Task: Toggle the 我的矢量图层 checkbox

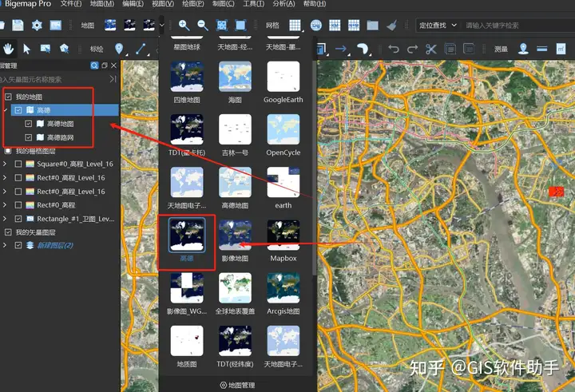Action: [x=8, y=232]
